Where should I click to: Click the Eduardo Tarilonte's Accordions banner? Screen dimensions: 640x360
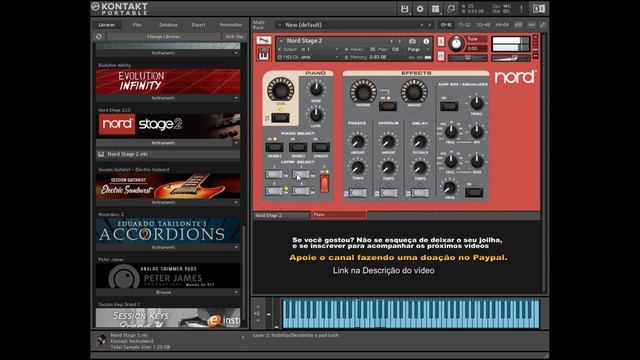pyautogui.click(x=168, y=230)
